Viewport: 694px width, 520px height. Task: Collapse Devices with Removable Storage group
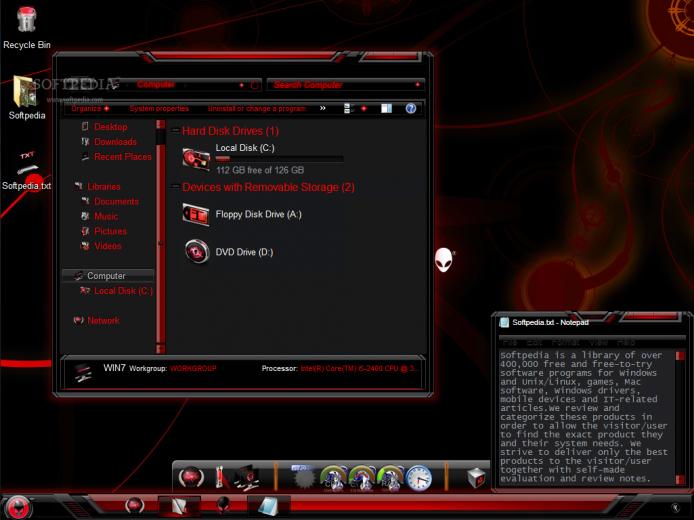(x=175, y=186)
